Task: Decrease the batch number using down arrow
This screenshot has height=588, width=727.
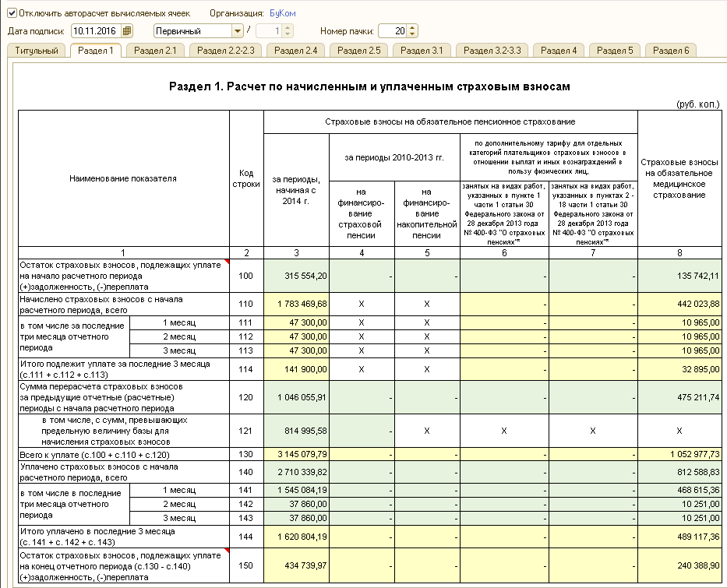Action: point(412,34)
